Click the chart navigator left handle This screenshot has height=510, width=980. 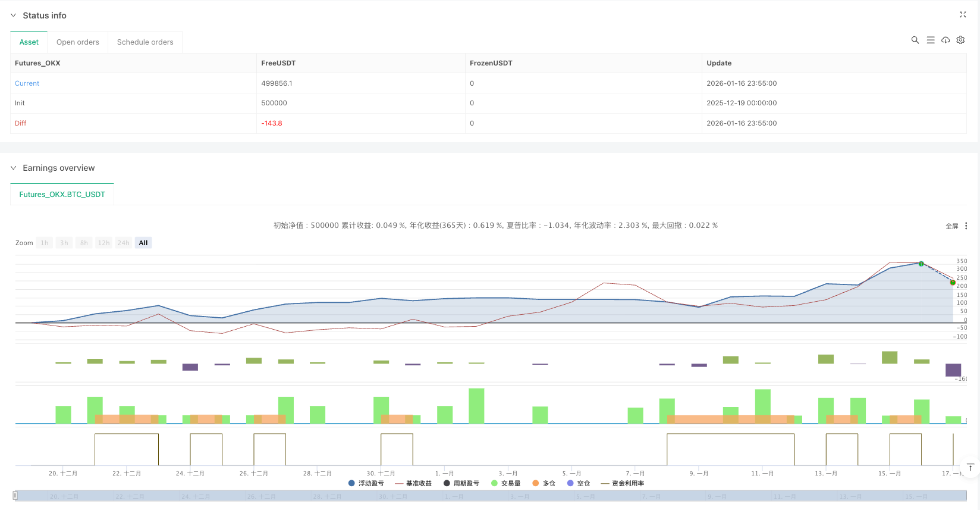[x=15, y=495]
